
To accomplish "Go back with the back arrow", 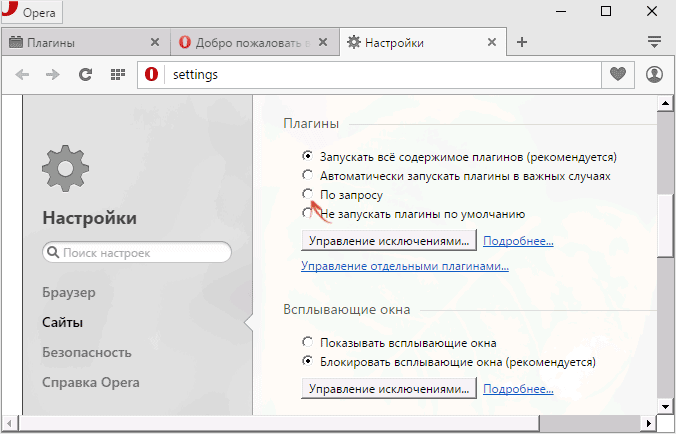I will (x=22, y=75).
